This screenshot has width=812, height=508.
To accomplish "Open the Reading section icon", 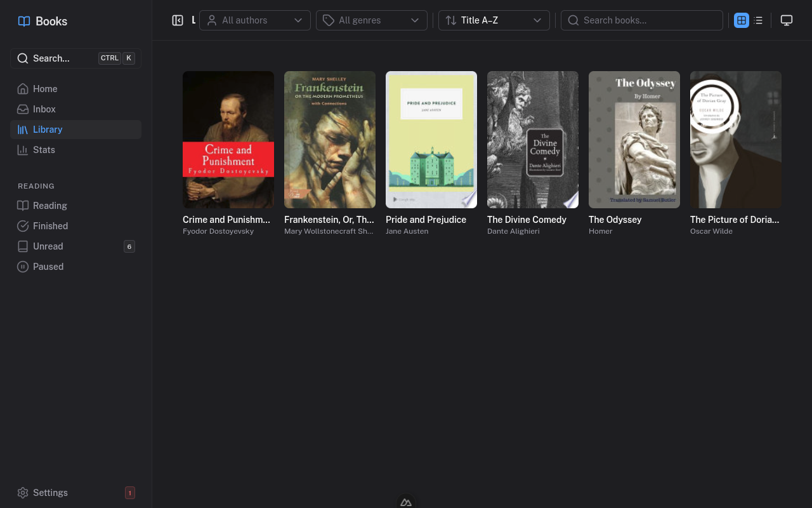I will (23, 206).
